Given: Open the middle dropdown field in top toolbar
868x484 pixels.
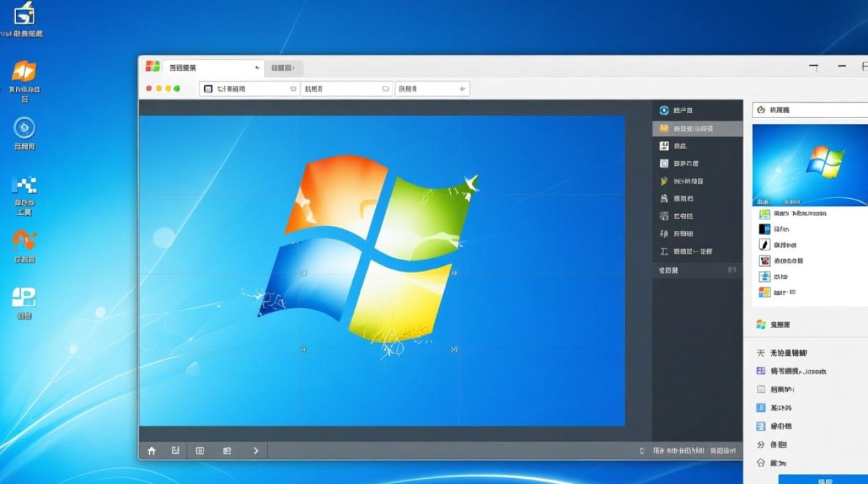Looking at the screenshot, I should (347, 88).
